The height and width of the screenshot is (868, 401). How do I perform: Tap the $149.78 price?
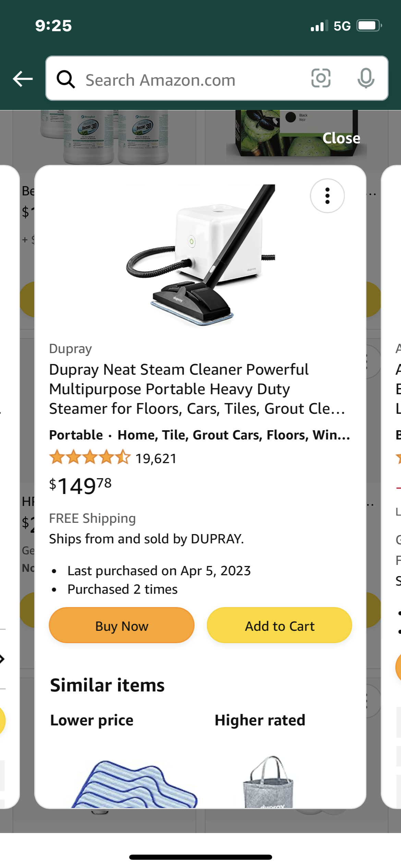pos(81,485)
